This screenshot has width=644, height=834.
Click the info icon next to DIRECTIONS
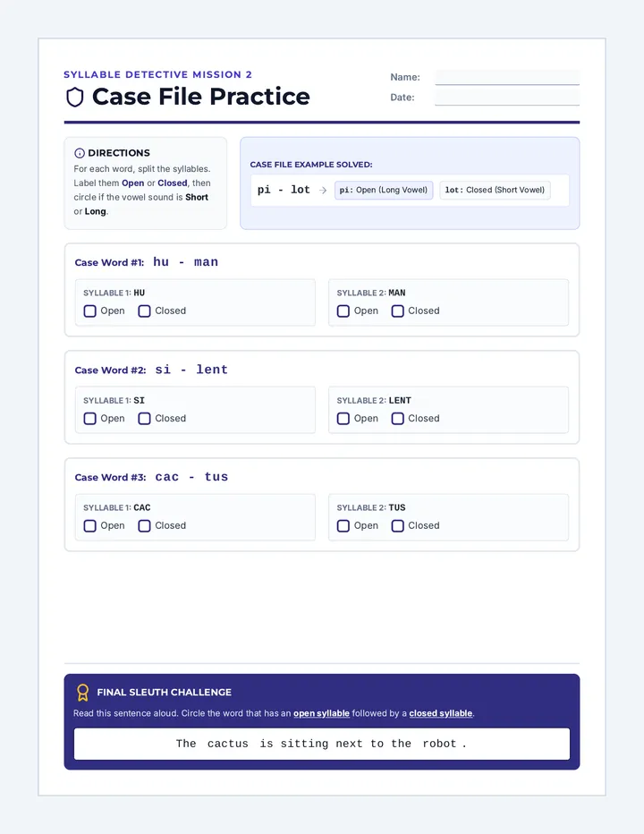coord(80,153)
